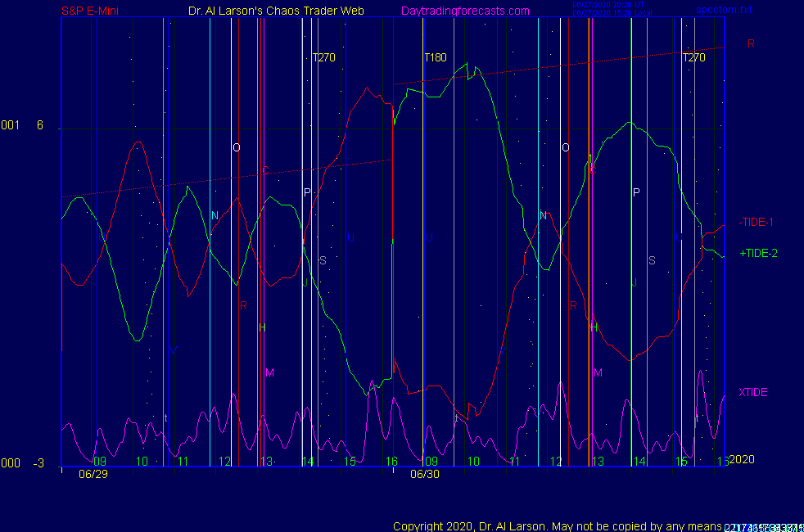804x532 pixels.
Task: Click the Daytradingforecasts.com link in the header
Action: coord(465,11)
